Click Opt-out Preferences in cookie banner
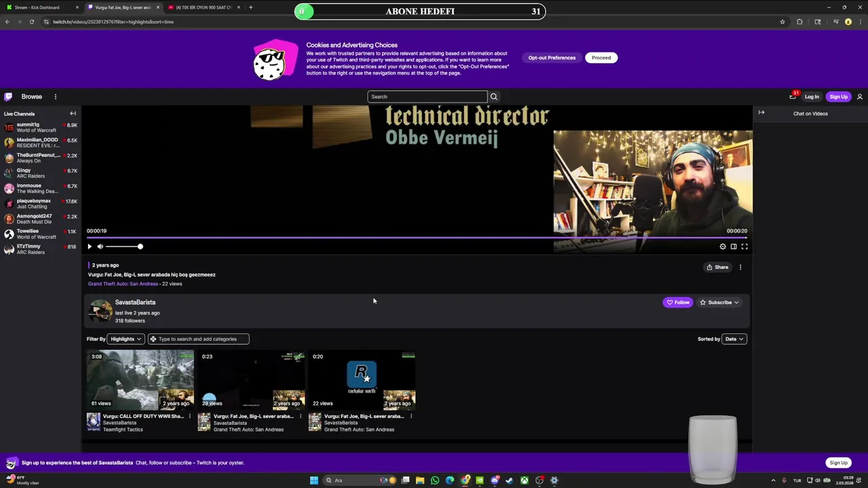The height and width of the screenshot is (488, 868). [552, 58]
